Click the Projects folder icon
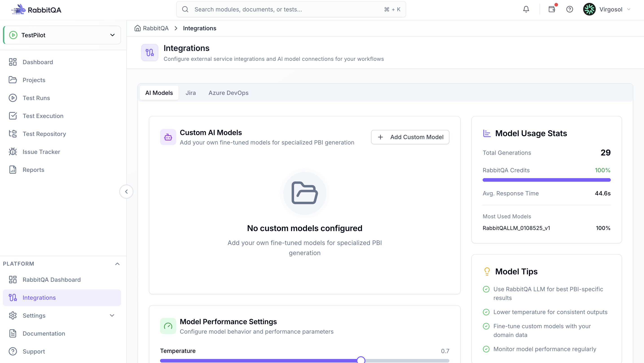The height and width of the screenshot is (363, 644). pyautogui.click(x=13, y=80)
